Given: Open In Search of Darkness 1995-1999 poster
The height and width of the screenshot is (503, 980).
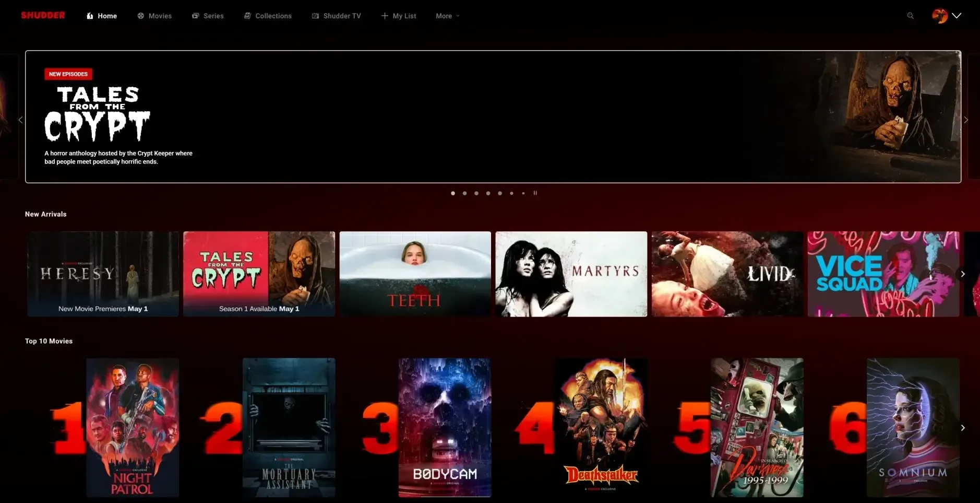Looking at the screenshot, I should pyautogui.click(x=757, y=427).
